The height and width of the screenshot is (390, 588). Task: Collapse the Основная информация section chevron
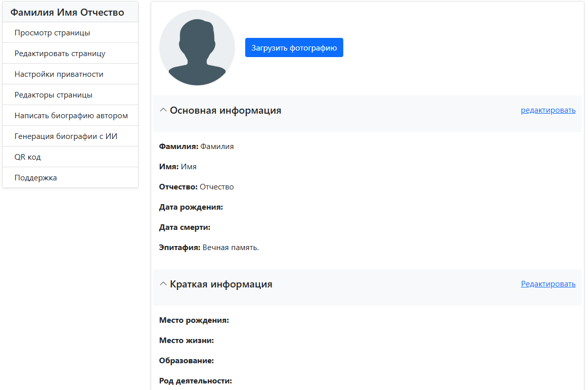[x=163, y=110]
